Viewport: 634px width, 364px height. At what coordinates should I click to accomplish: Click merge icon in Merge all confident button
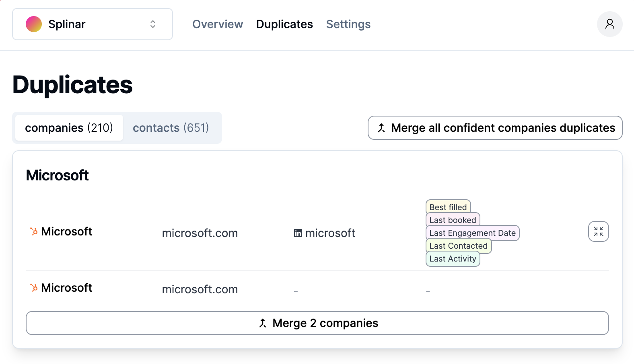coord(381,128)
